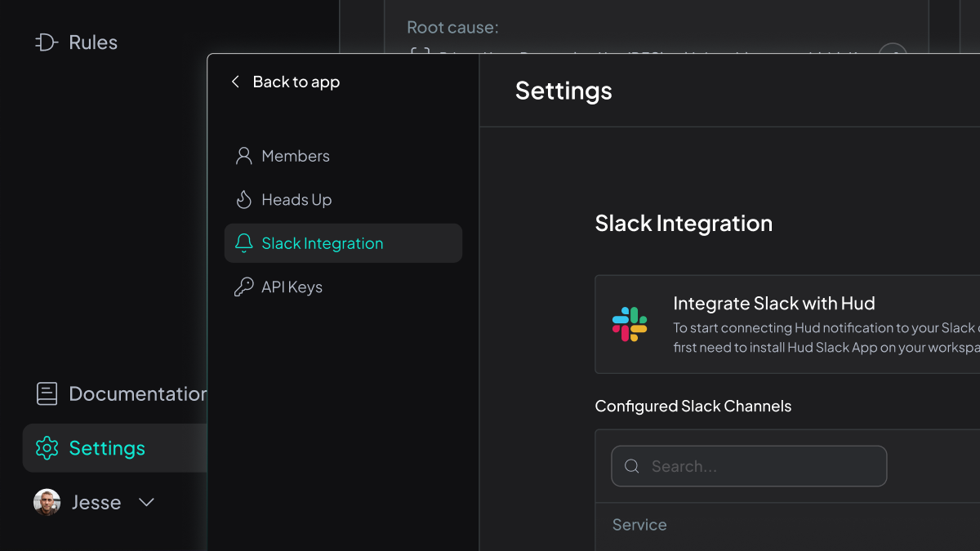
Task: Click the Jesse username label
Action: (x=96, y=503)
